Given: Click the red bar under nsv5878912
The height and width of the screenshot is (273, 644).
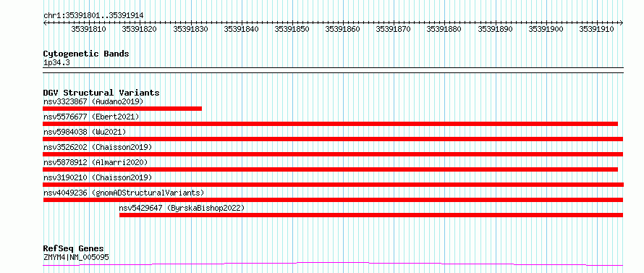Looking at the screenshot, I should 330,169.
